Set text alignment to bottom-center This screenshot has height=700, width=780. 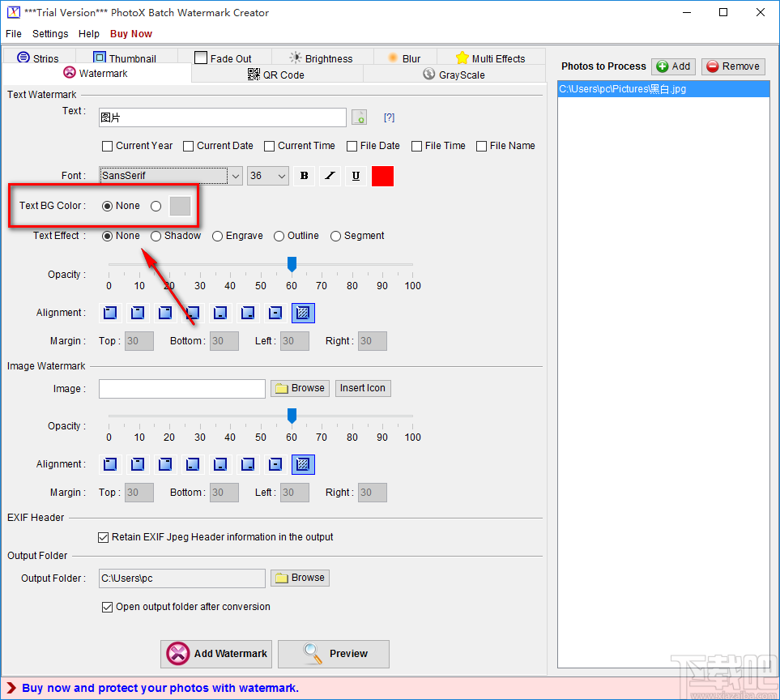point(220,313)
